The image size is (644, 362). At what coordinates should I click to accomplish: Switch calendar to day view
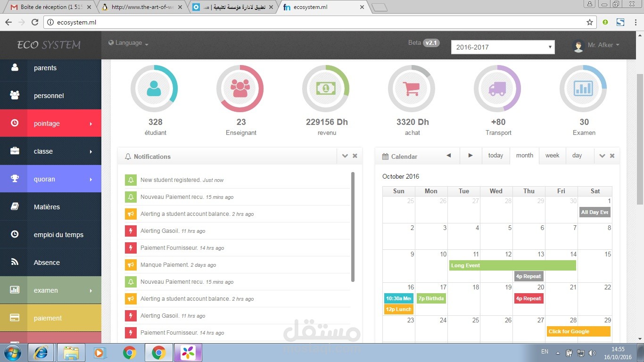click(577, 156)
